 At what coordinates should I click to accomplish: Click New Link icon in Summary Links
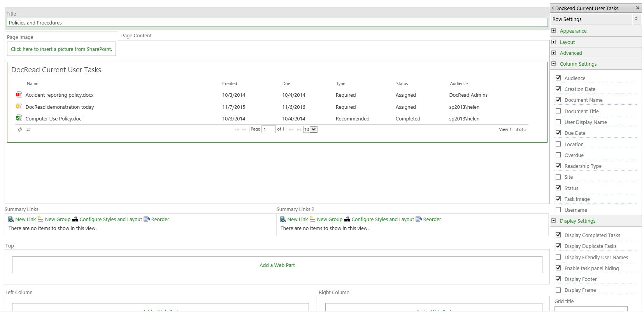click(11, 220)
